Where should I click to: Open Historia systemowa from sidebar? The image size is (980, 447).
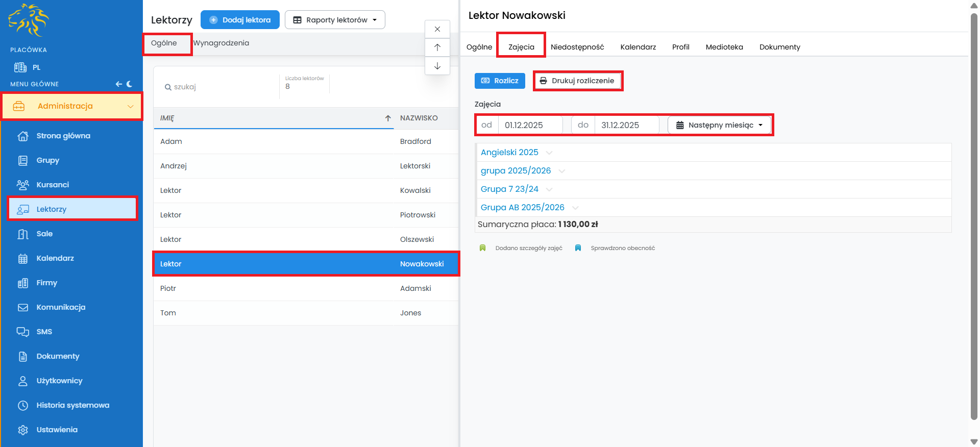click(72, 405)
